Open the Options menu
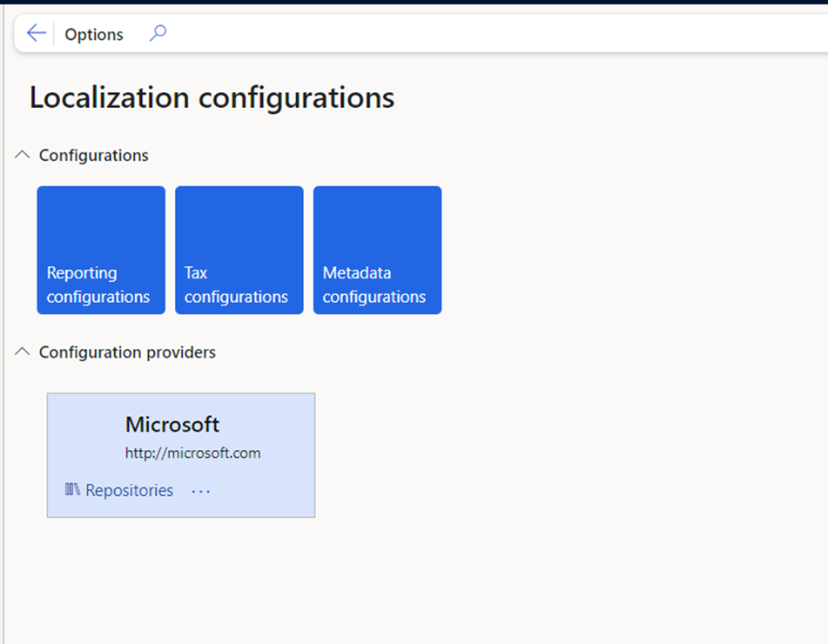This screenshot has width=828, height=644. click(x=93, y=35)
